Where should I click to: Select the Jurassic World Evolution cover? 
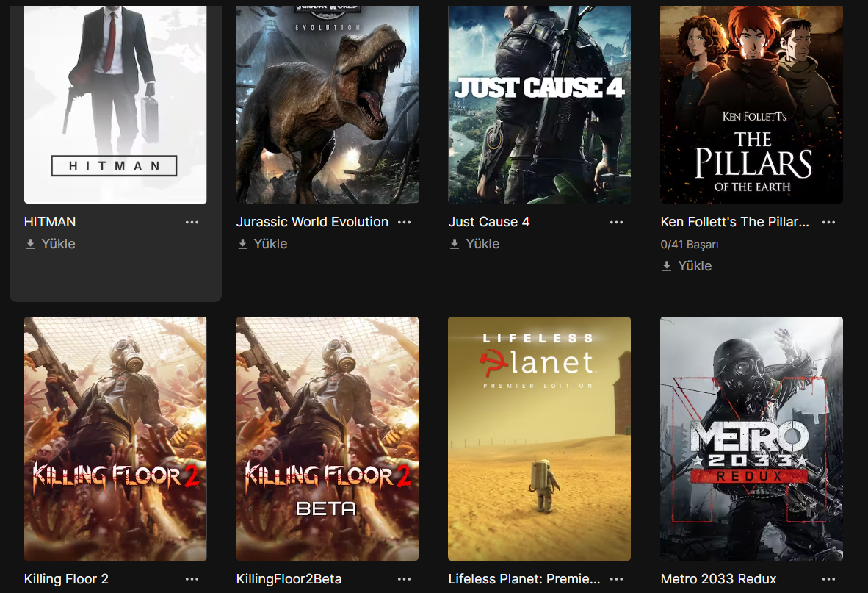[328, 104]
